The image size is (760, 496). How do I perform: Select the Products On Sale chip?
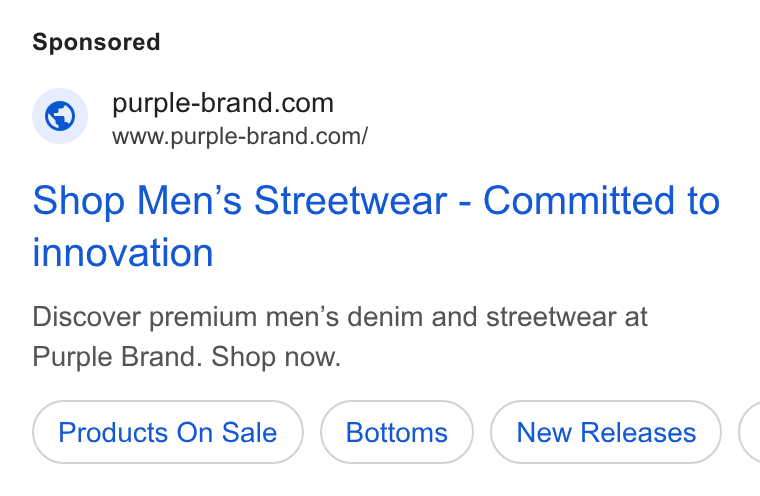coord(168,432)
